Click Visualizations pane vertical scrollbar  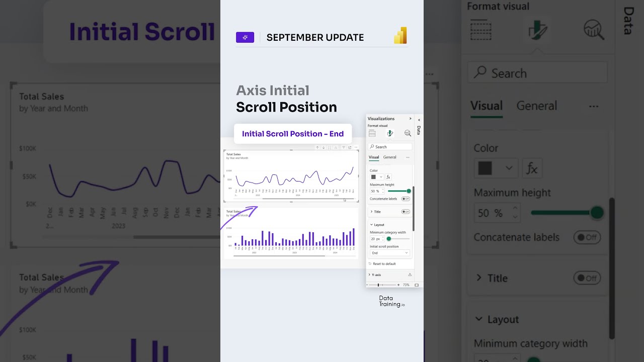click(414, 209)
